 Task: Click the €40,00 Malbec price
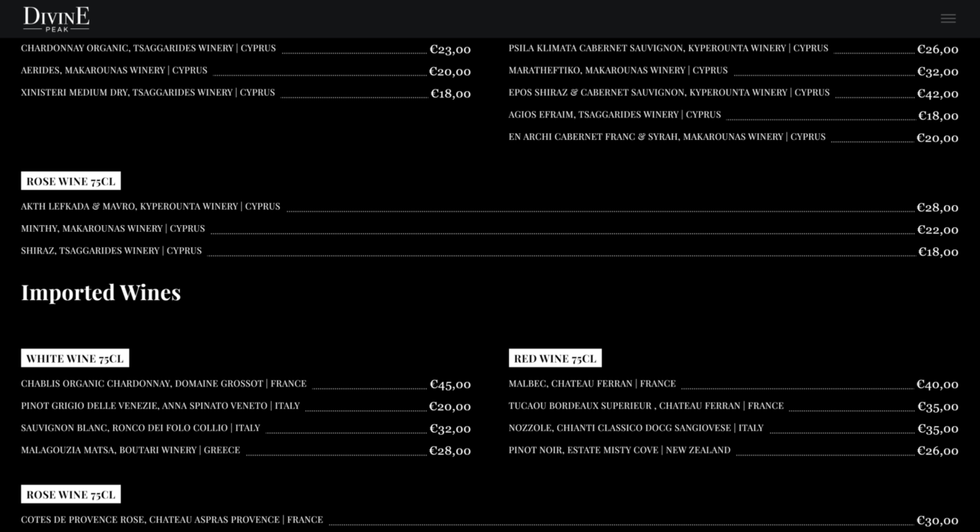[x=938, y=384]
